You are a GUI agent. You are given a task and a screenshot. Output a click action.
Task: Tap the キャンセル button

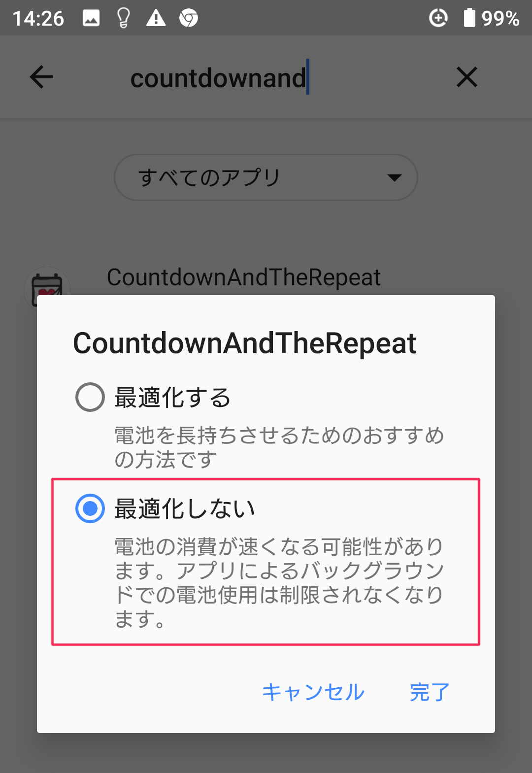pos(313,692)
